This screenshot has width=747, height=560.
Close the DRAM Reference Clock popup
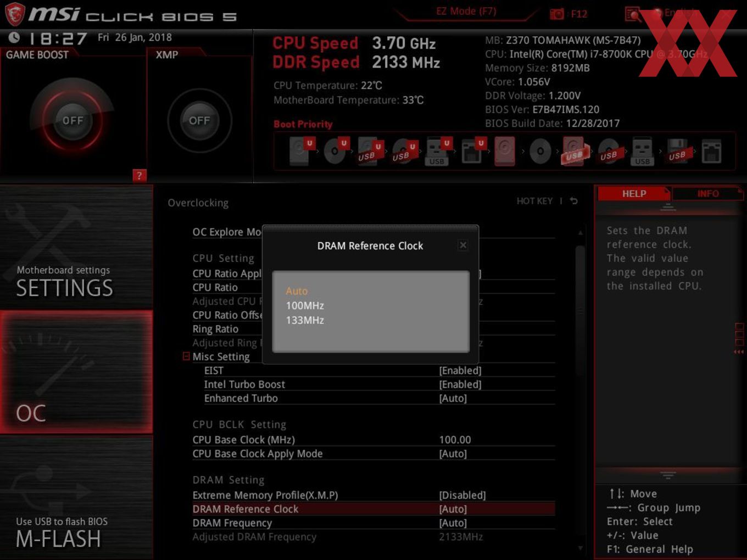(x=463, y=245)
